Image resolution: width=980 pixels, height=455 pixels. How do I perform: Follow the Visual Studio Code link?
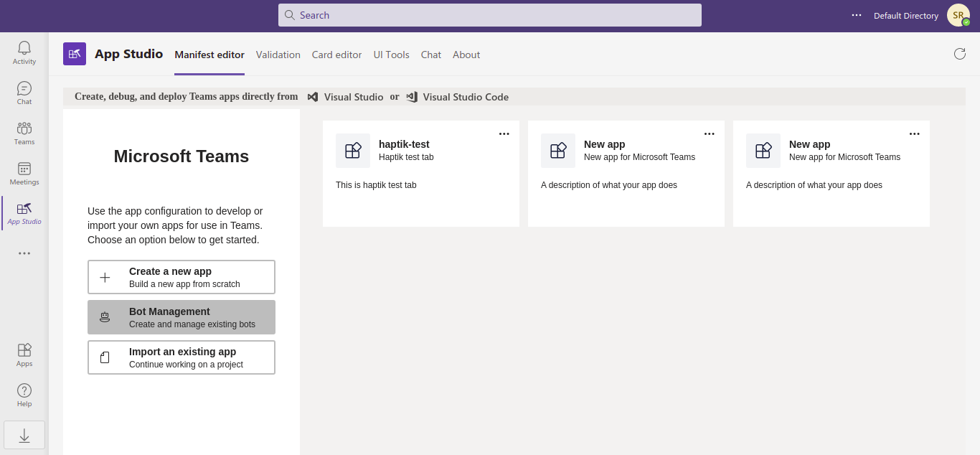[466, 97]
